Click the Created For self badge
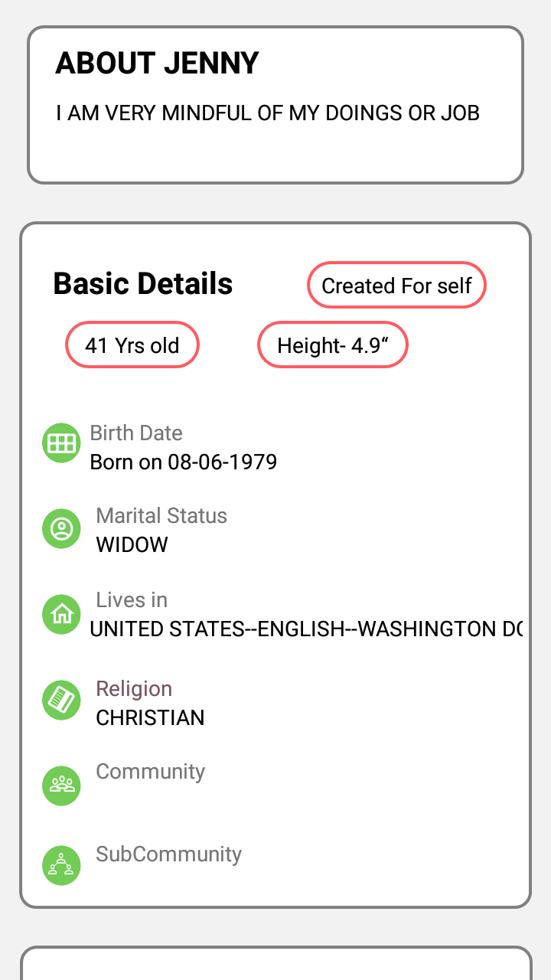This screenshot has height=980, width=551. point(396,286)
